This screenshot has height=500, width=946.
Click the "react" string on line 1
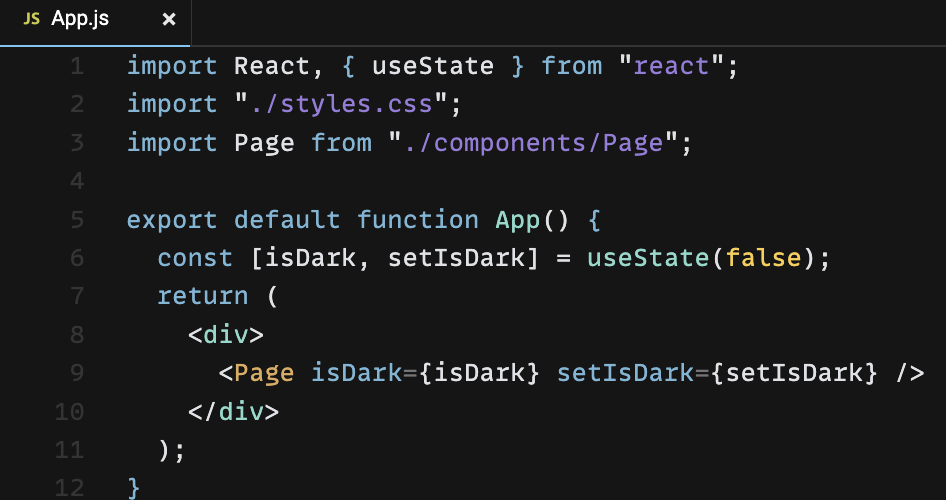(x=671, y=66)
